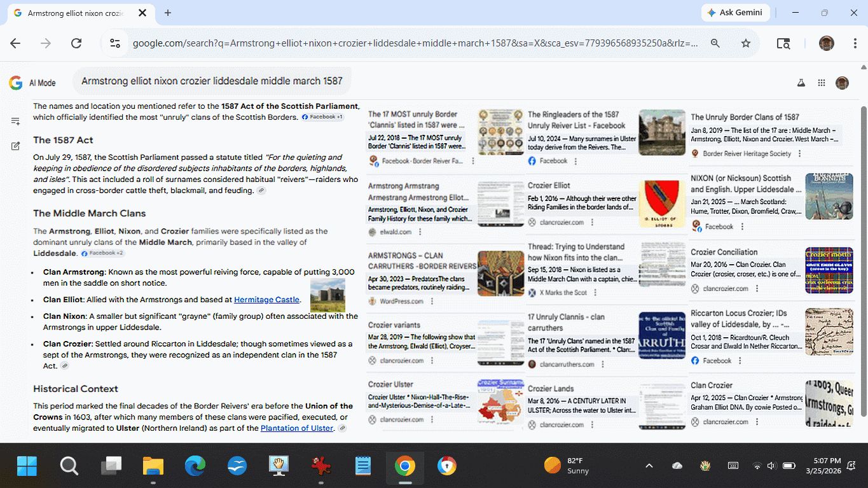This screenshot has height=488, width=868.
Task: Open a new browser tab
Action: coord(168,13)
